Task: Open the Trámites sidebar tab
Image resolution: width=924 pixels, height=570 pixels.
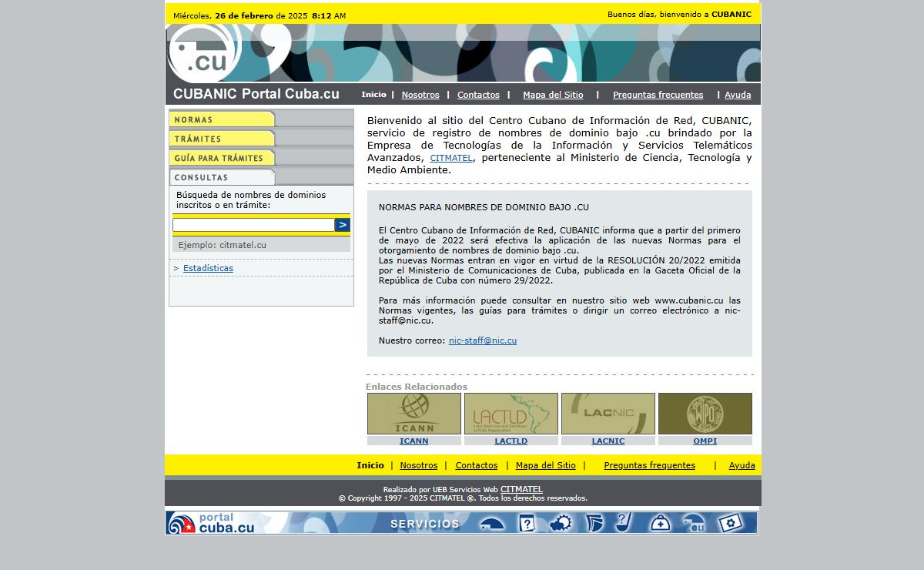Action: (x=222, y=139)
